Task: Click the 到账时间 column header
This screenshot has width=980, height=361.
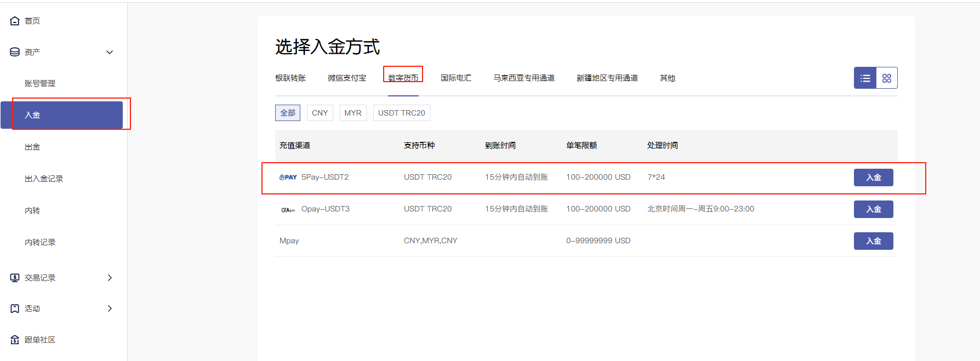Action: pyautogui.click(x=500, y=145)
